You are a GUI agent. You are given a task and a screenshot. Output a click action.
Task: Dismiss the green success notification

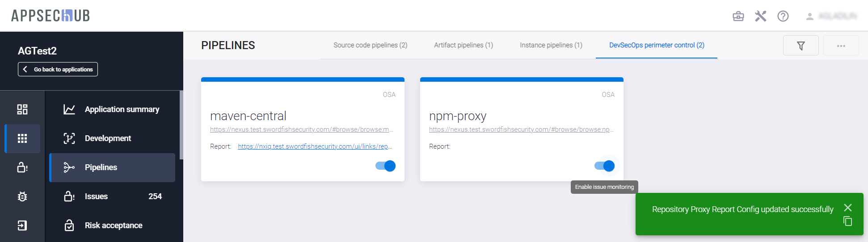coord(847,208)
